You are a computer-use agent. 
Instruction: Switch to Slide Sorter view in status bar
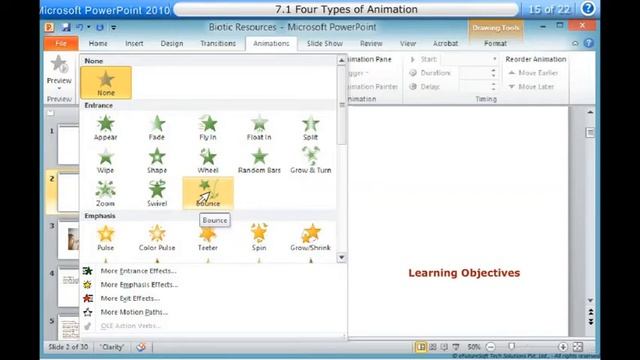pos(433,347)
